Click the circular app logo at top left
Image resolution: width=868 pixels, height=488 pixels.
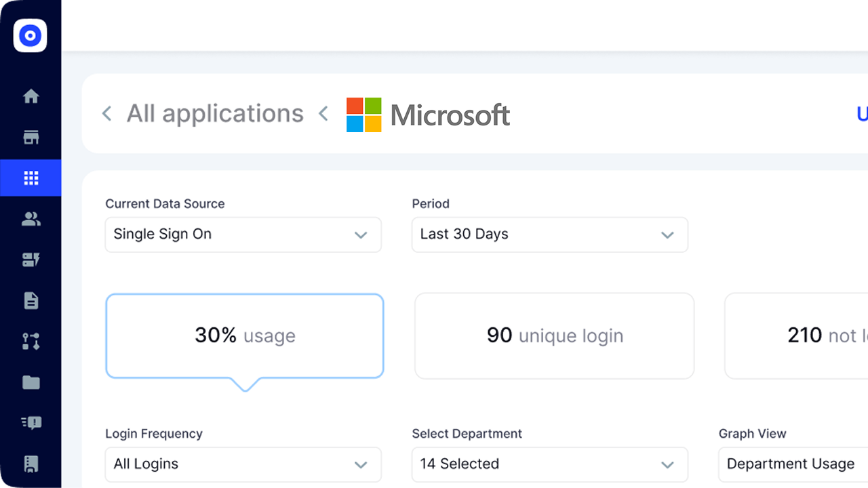click(x=30, y=35)
